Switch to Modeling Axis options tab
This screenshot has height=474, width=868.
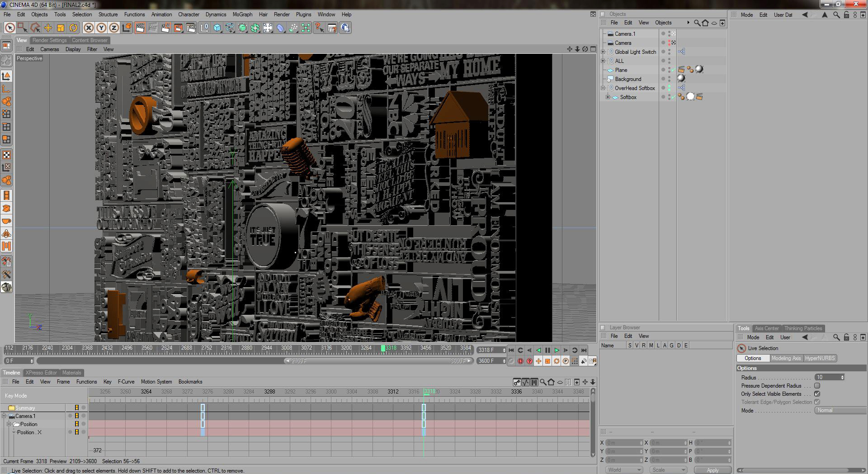click(786, 358)
